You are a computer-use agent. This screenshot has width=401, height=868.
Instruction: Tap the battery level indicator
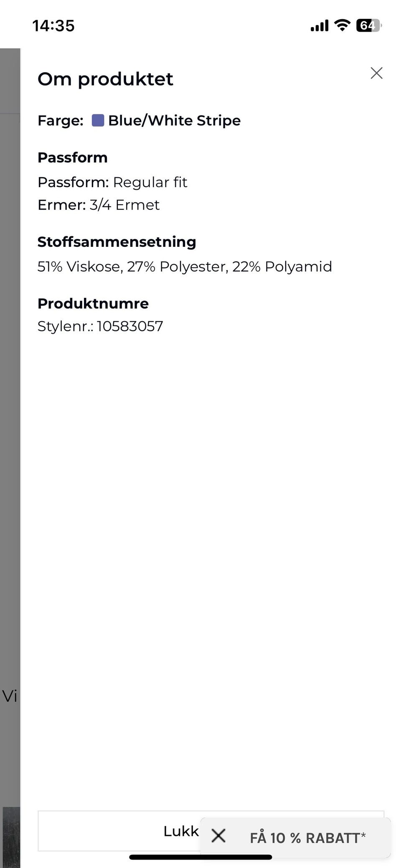click(368, 25)
